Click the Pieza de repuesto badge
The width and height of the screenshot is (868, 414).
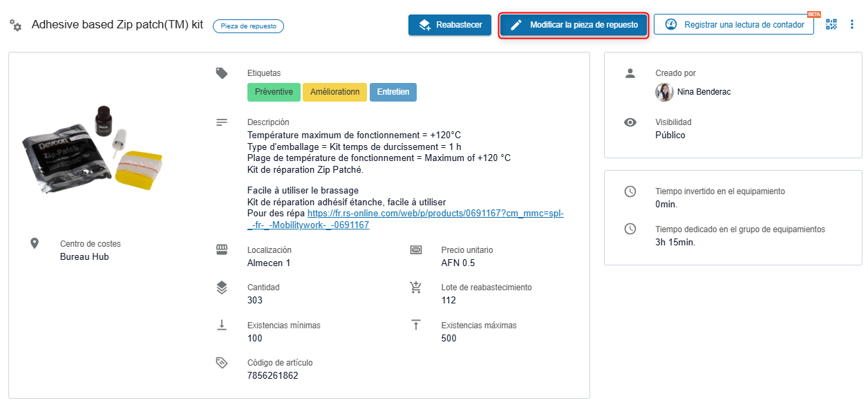248,26
